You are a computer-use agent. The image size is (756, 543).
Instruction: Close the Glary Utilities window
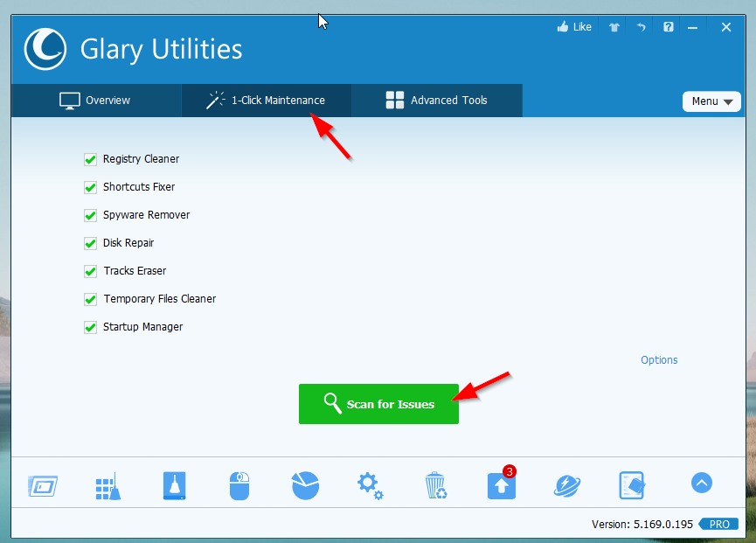726,27
